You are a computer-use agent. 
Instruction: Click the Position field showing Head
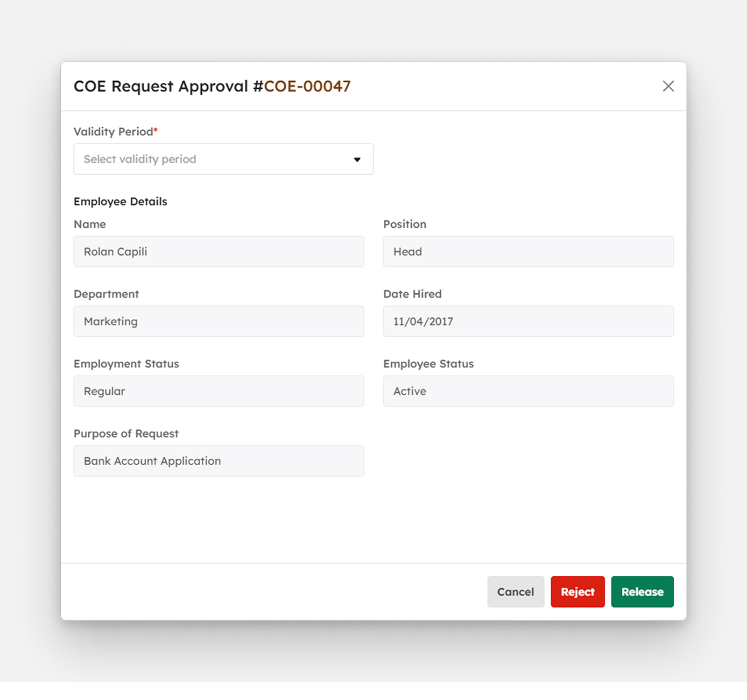(528, 252)
